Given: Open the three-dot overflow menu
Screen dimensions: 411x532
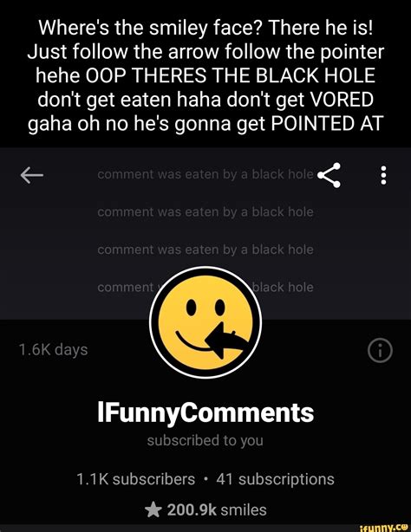Looking at the screenshot, I should [x=383, y=175].
